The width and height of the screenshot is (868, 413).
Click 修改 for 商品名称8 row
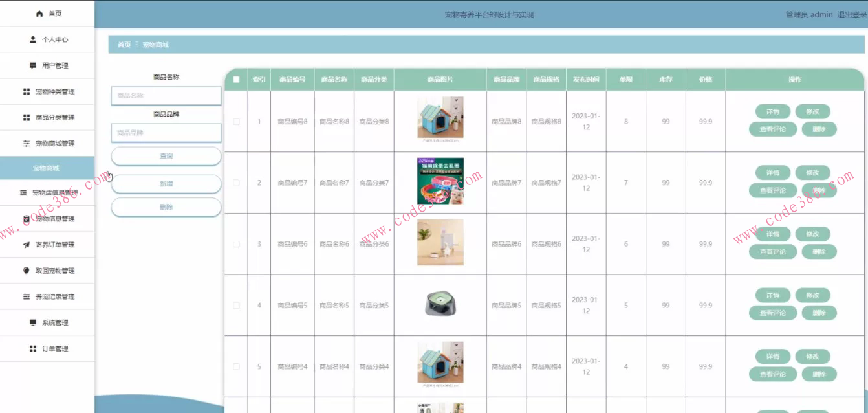(x=813, y=111)
